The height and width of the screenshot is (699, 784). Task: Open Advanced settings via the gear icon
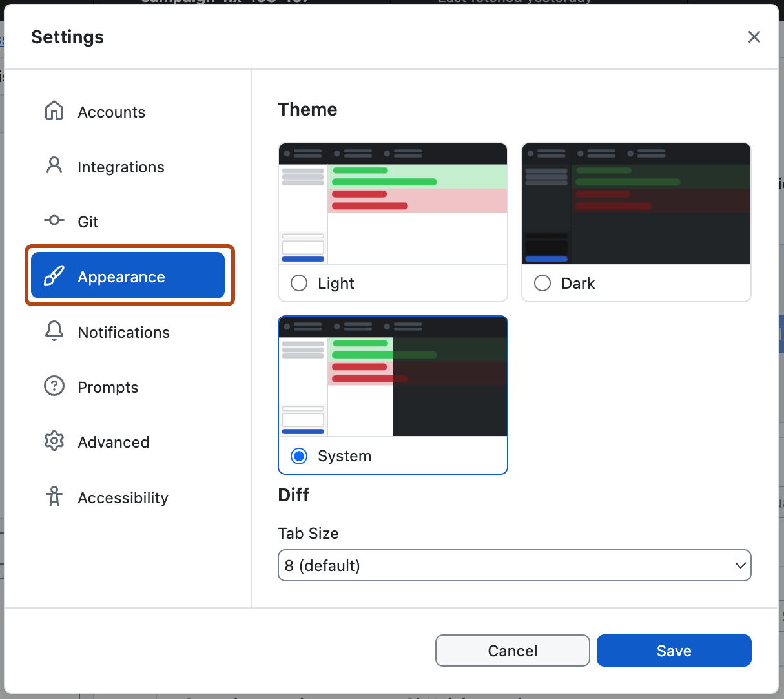click(x=54, y=442)
